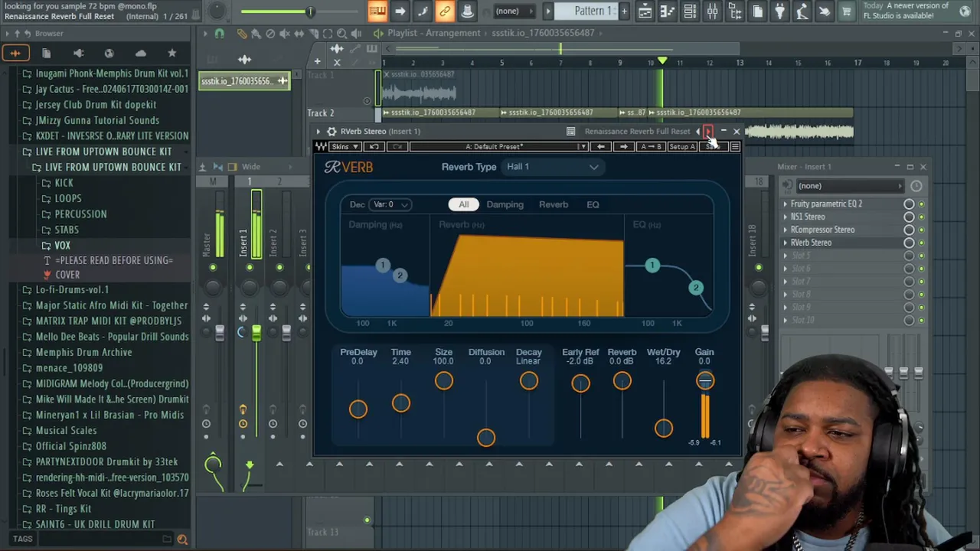Toggle NS1 Stereo enable LED in mixer
Screen dimensions: 980x551
(x=921, y=217)
